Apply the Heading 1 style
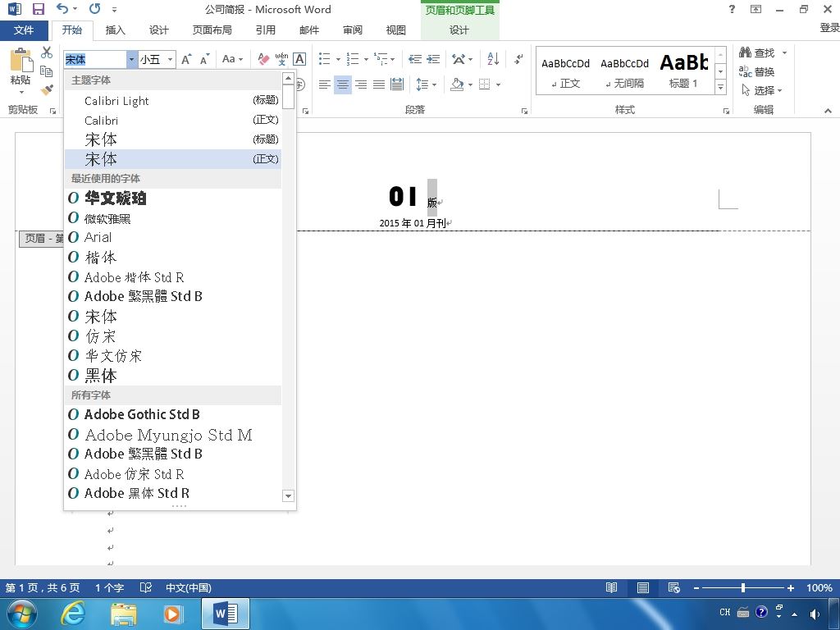Image resolution: width=840 pixels, height=630 pixels. pos(683,72)
